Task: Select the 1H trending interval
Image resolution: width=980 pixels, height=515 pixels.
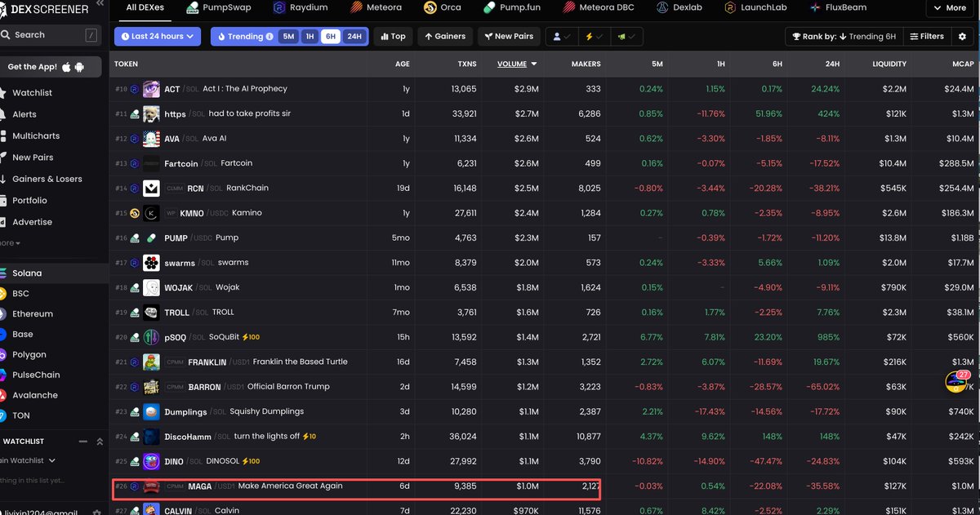Action: point(310,37)
